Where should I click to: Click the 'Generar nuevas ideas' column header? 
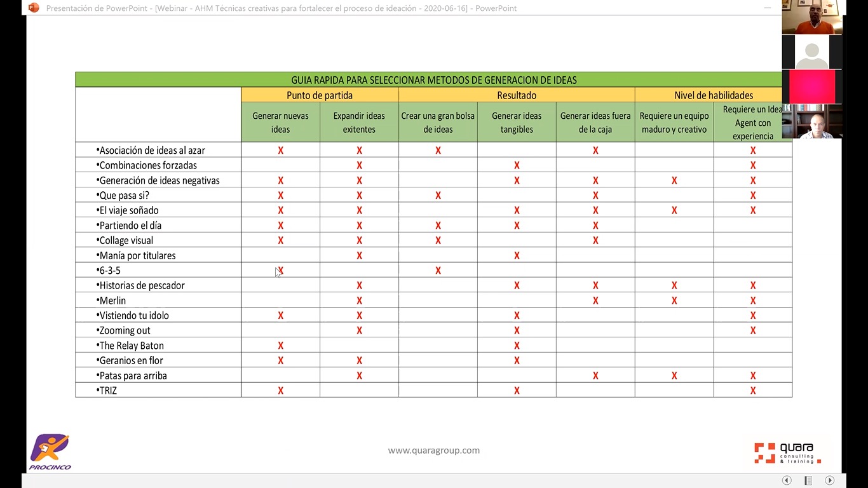pyautogui.click(x=280, y=123)
